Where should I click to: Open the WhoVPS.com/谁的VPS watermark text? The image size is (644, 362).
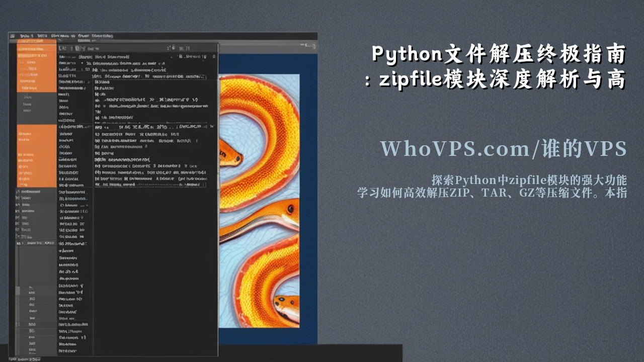pos(503,149)
